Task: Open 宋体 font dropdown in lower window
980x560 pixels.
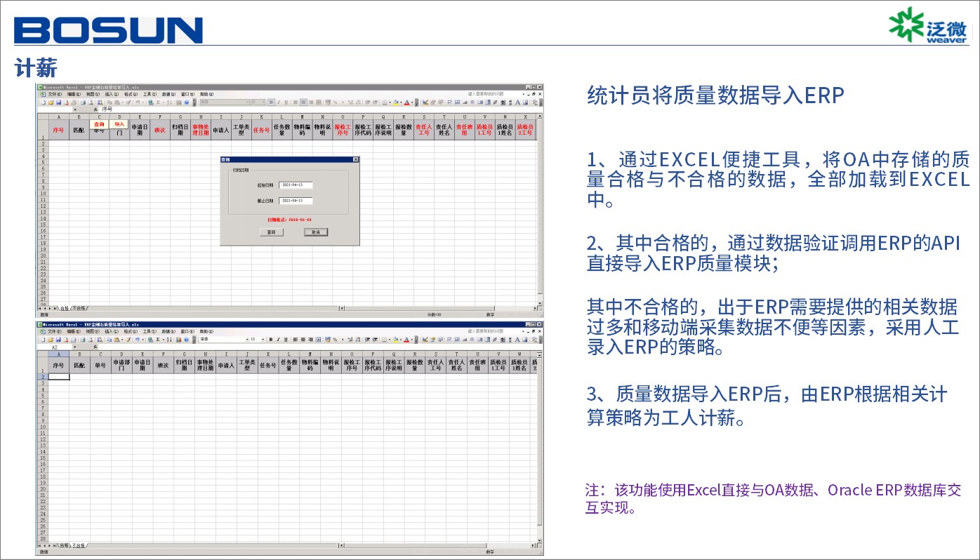Action: [247, 340]
